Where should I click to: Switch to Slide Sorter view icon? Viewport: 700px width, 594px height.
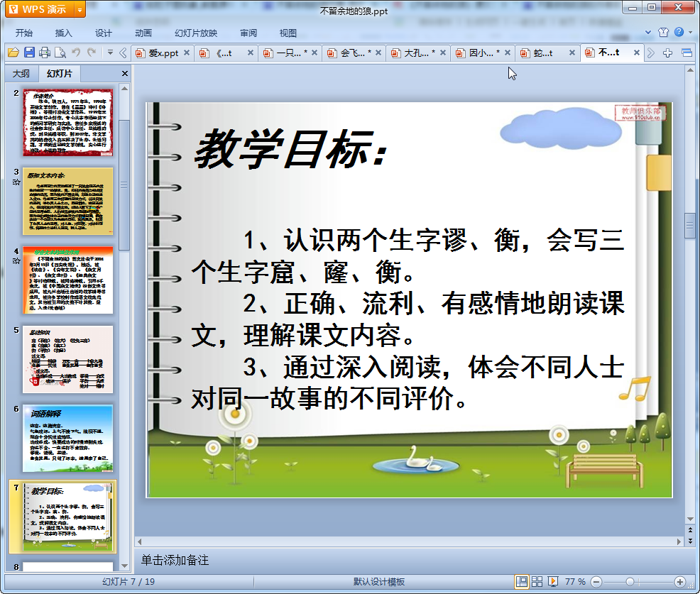coord(537,581)
